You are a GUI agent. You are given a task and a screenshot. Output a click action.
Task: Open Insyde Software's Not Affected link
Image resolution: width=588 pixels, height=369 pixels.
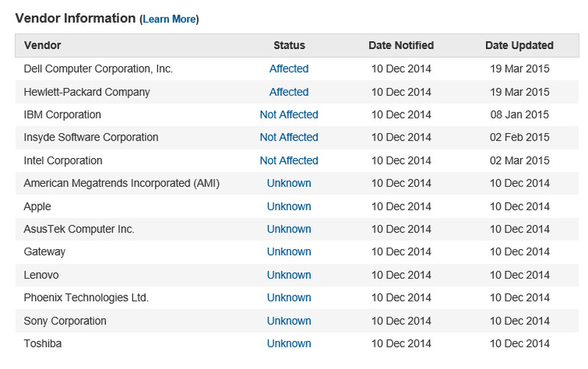[x=289, y=137]
